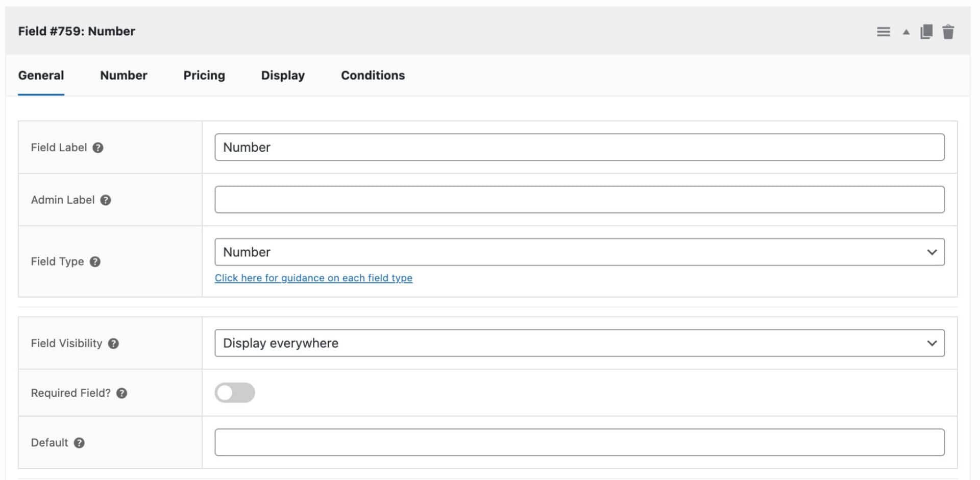The height and width of the screenshot is (480, 980).
Task: Show help for the Default setting
Action: (79, 443)
